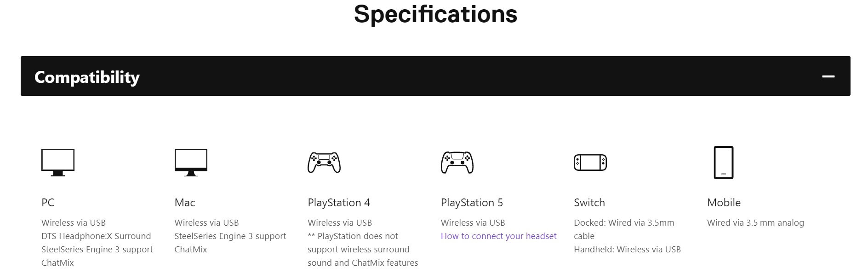The image size is (868, 280).
Task: Select the Mac platform label
Action: point(185,203)
